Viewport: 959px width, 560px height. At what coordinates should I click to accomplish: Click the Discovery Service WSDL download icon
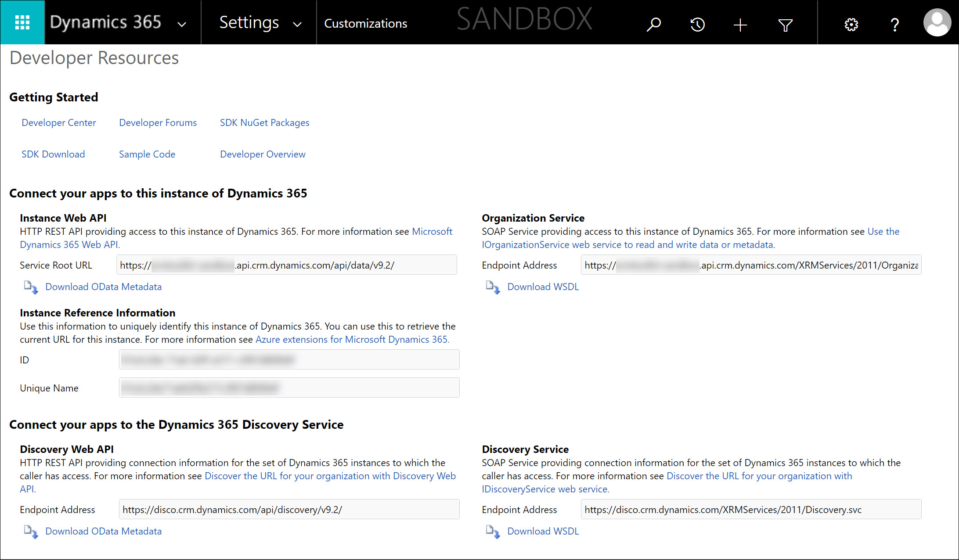click(493, 531)
